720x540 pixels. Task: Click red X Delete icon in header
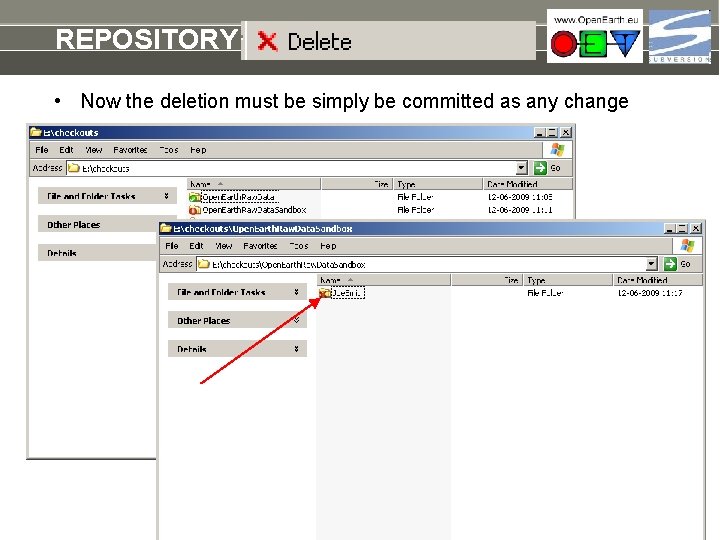click(x=267, y=41)
